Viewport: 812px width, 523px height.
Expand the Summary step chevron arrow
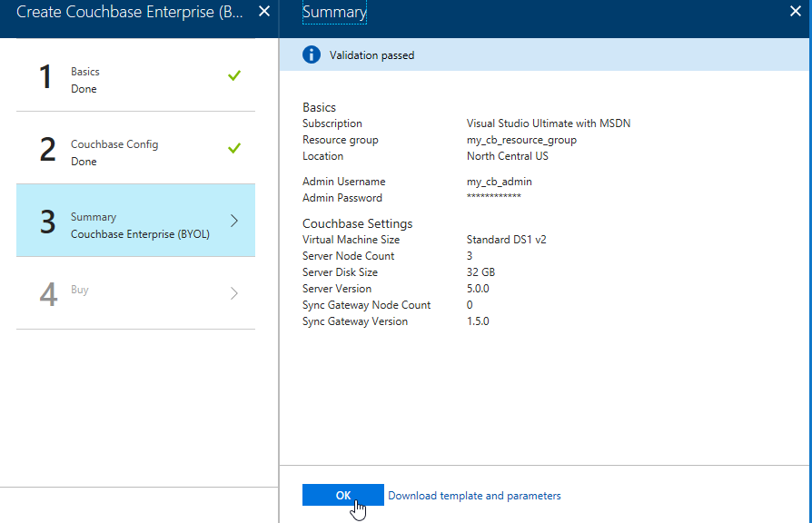coord(234,221)
